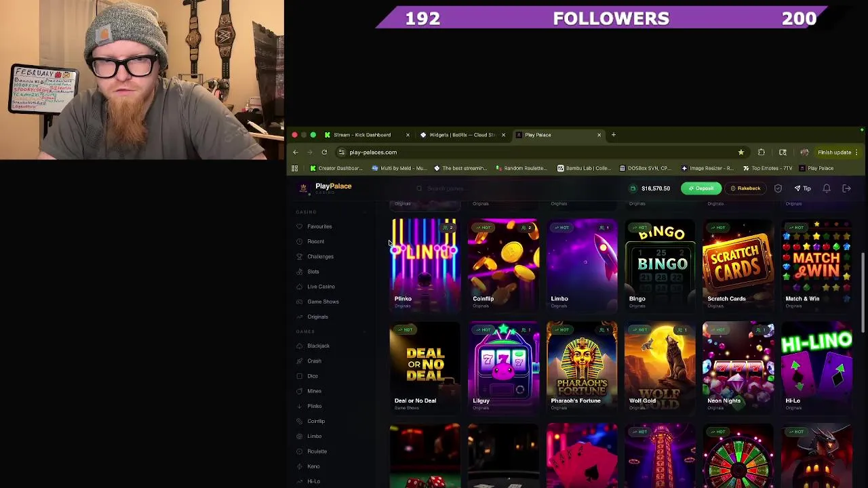Open the Top Emotes – 7TV bookmark
This screenshot has height=488, width=868.
coord(768,168)
